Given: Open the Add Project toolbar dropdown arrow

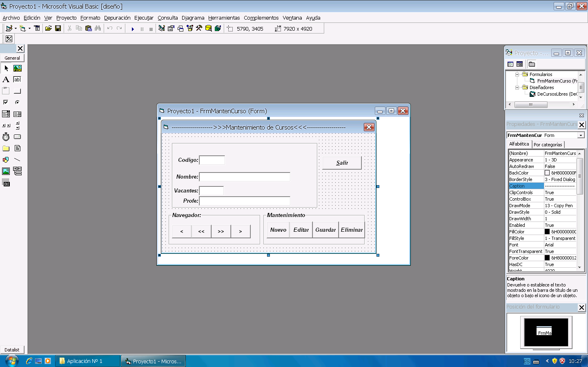Looking at the screenshot, I should [x=16, y=29].
